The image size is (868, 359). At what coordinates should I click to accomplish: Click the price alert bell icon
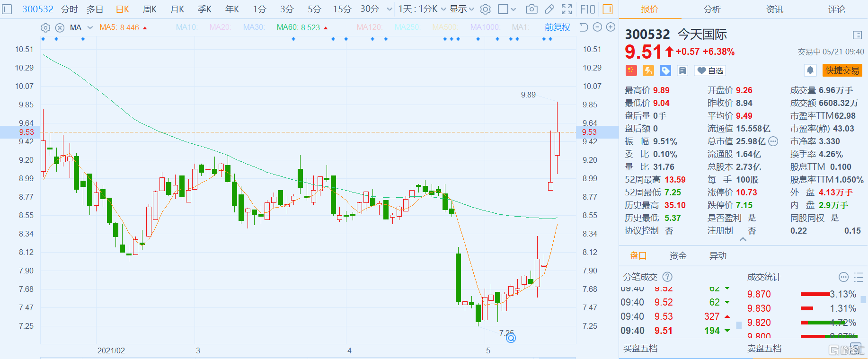[x=810, y=70]
